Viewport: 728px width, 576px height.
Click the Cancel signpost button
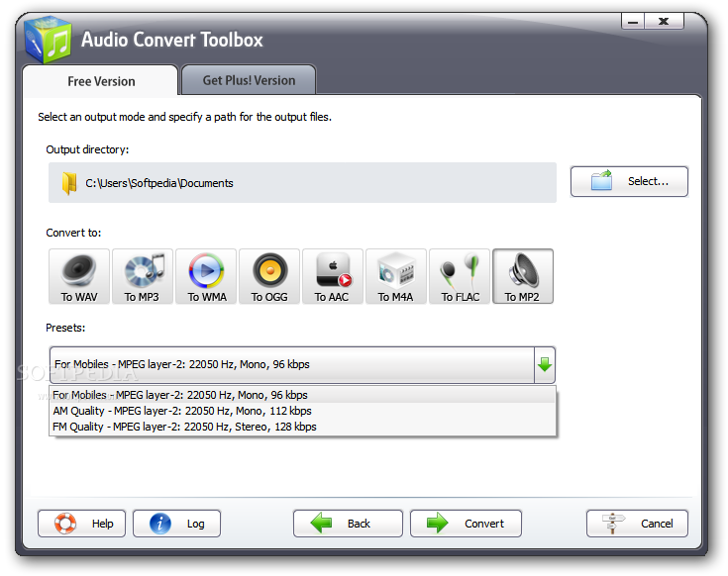(x=637, y=524)
